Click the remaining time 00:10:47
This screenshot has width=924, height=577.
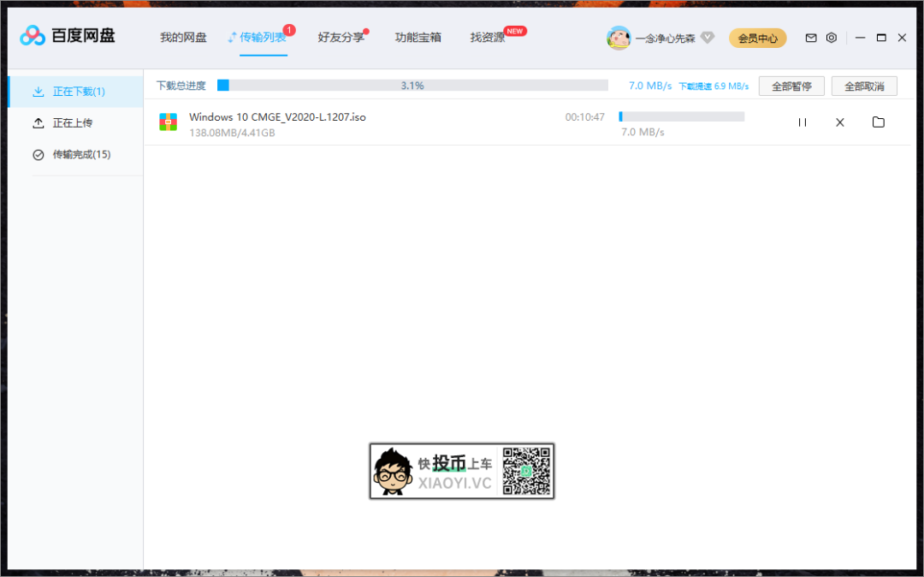click(x=584, y=117)
